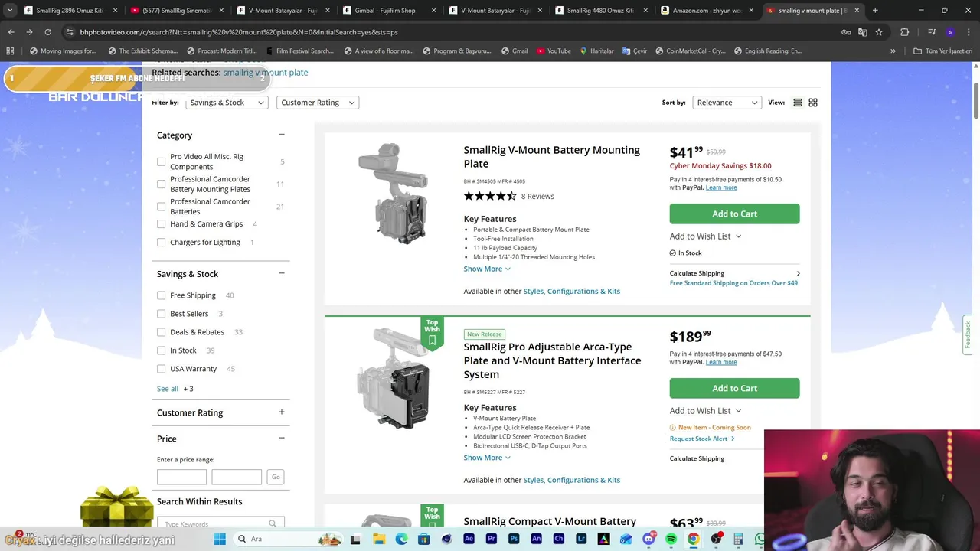The height and width of the screenshot is (551, 980).
Task: Open File Explorer from the taskbar
Action: coord(379,539)
